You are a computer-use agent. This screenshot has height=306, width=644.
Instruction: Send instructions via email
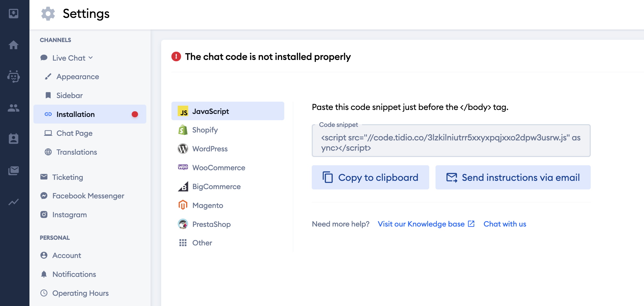pyautogui.click(x=513, y=178)
